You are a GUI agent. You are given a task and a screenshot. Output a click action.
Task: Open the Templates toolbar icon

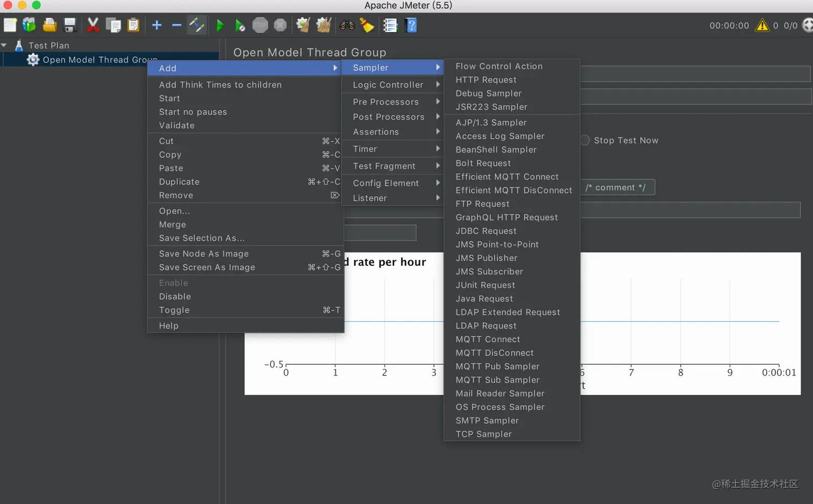(x=29, y=25)
